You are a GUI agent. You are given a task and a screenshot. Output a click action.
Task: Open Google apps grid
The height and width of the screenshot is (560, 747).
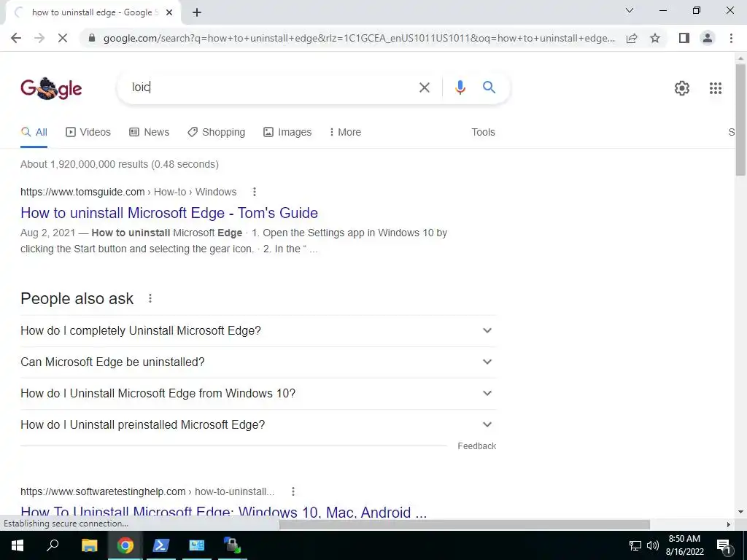click(x=715, y=88)
